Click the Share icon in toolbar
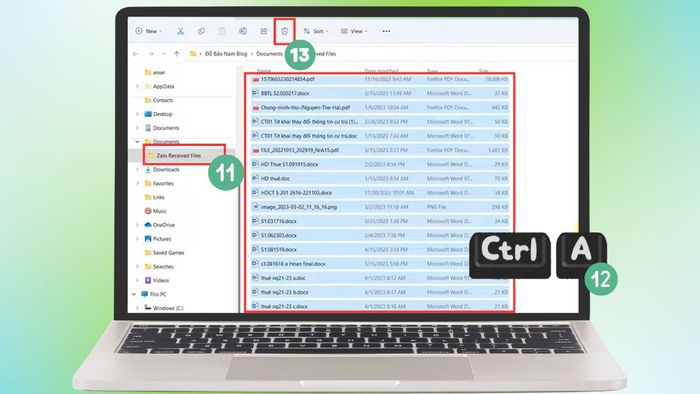 pos(264,31)
